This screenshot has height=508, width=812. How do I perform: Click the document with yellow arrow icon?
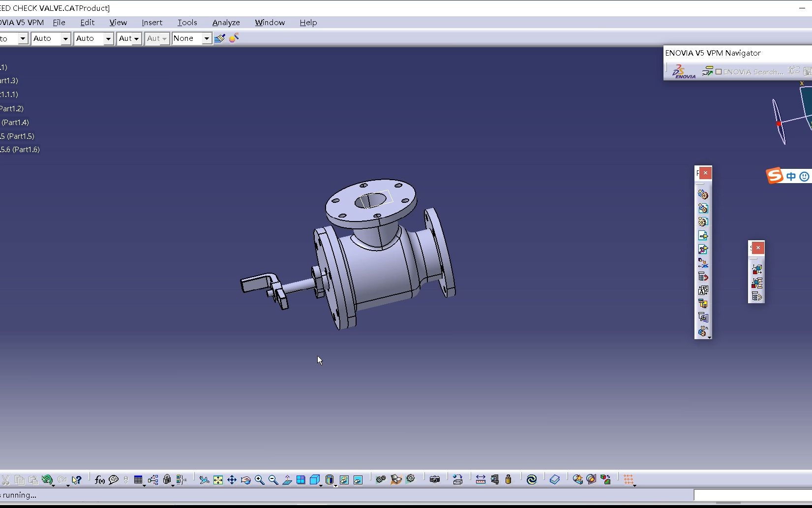click(703, 236)
